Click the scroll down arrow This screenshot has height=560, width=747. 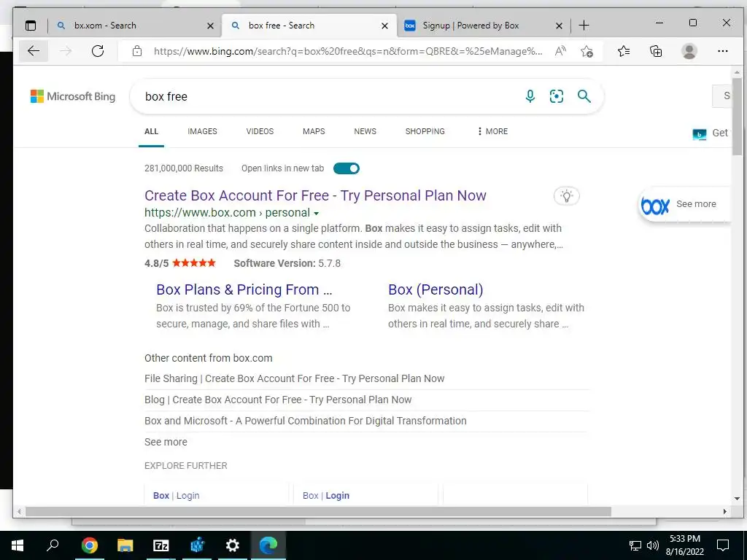[737, 499]
